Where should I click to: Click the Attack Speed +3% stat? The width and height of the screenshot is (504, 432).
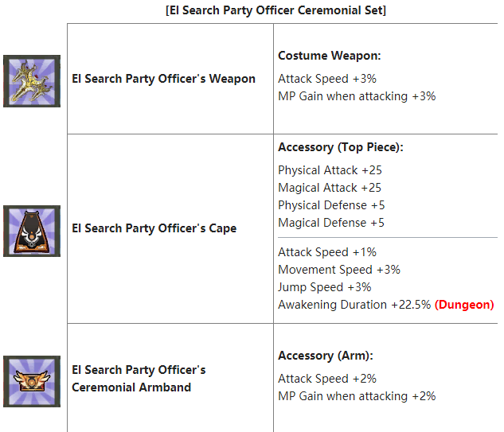pyautogui.click(x=327, y=79)
